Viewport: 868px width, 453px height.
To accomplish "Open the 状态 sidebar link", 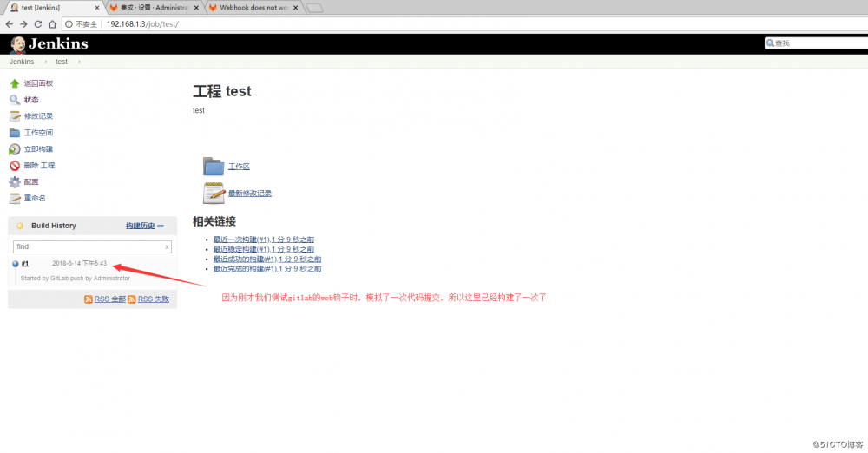I will click(x=31, y=100).
